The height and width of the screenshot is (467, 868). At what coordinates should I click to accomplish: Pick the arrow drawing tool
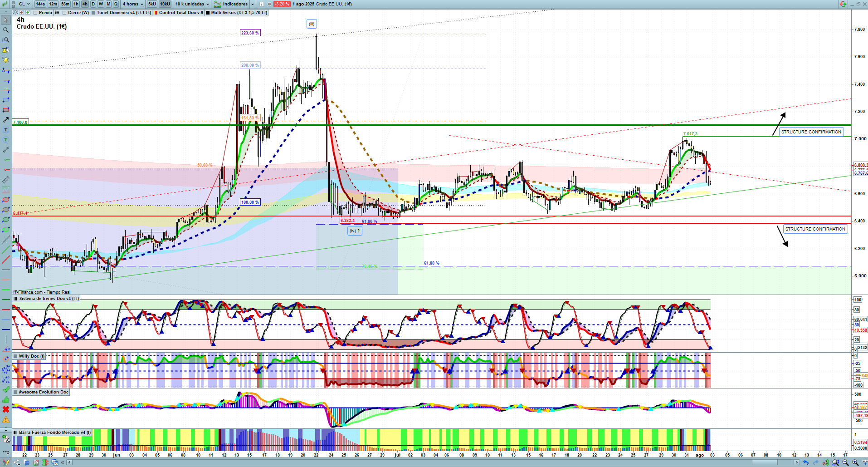[6, 120]
